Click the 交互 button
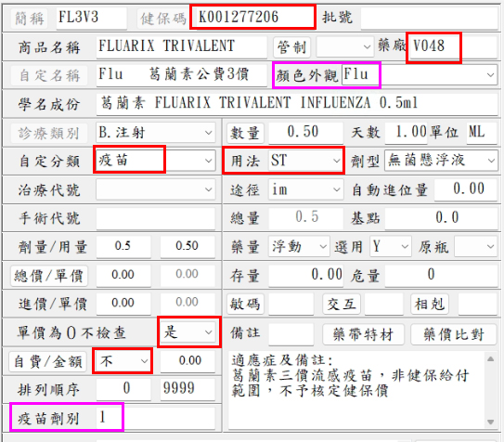This screenshot has width=504, height=442. [x=342, y=304]
